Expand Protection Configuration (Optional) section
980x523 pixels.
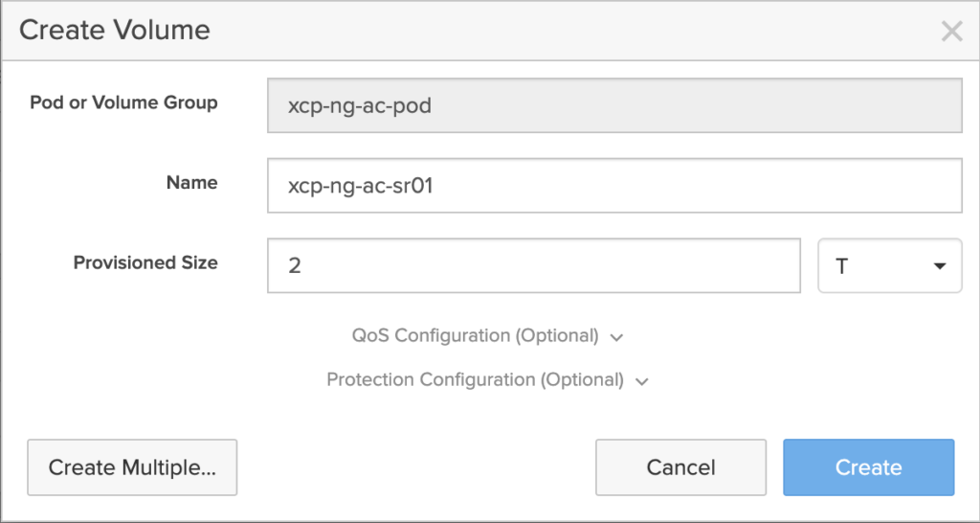[x=476, y=380]
